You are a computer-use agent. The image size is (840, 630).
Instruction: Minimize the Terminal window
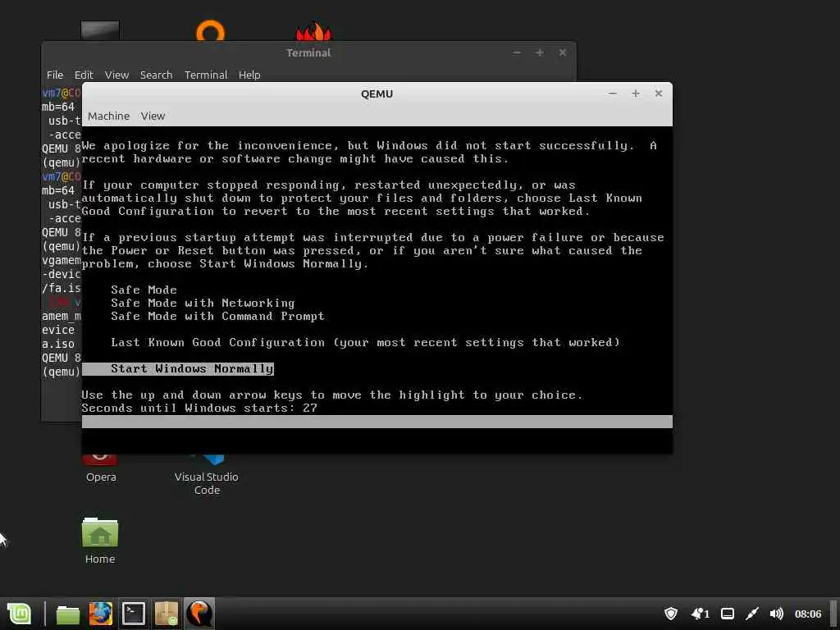(x=517, y=52)
